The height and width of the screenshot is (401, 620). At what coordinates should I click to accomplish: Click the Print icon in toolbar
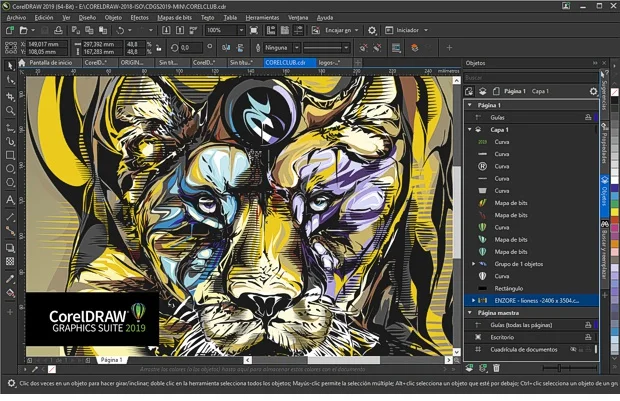click(x=58, y=30)
